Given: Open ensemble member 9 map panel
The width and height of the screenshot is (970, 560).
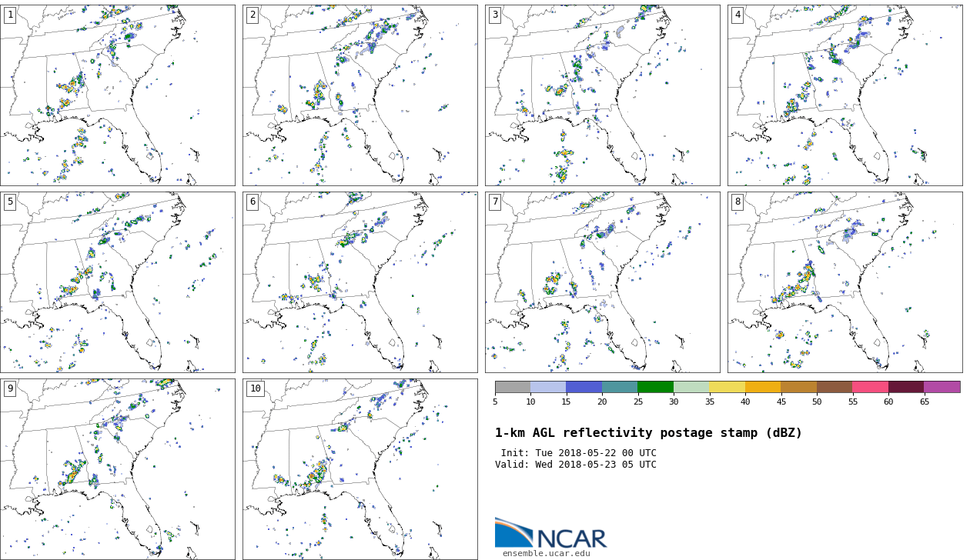Looking at the screenshot, I should click(x=118, y=469).
